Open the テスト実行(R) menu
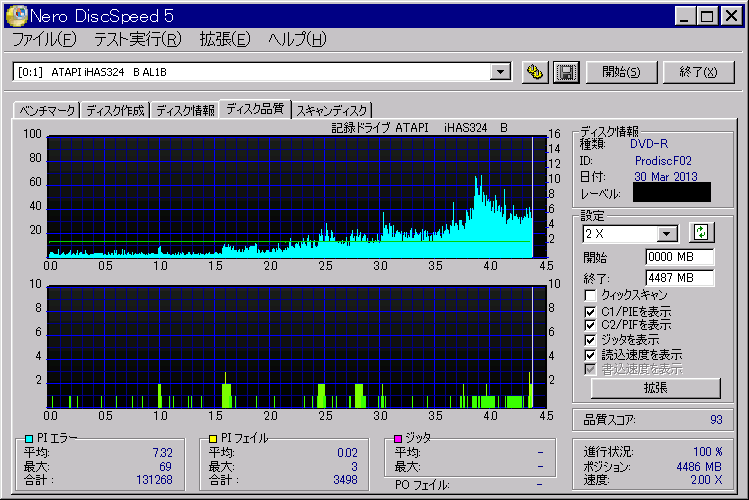Image resolution: width=749 pixels, height=500 pixels. 138,39
